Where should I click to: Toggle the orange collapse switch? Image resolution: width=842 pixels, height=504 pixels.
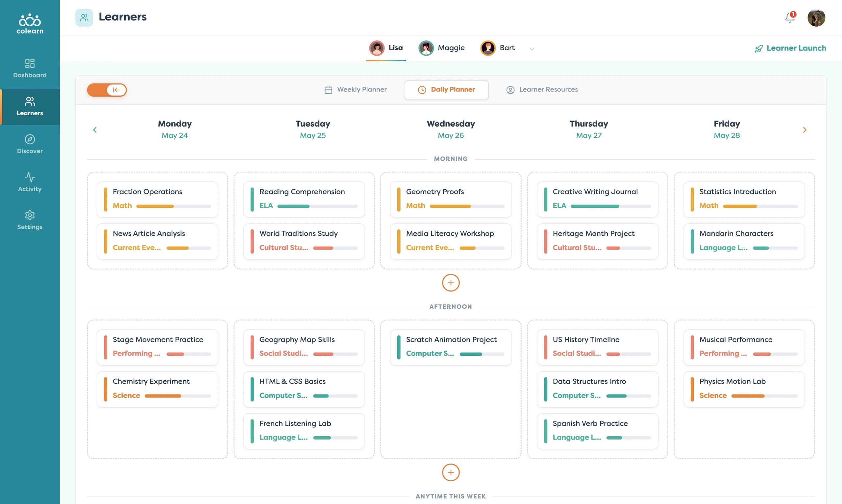click(x=107, y=90)
